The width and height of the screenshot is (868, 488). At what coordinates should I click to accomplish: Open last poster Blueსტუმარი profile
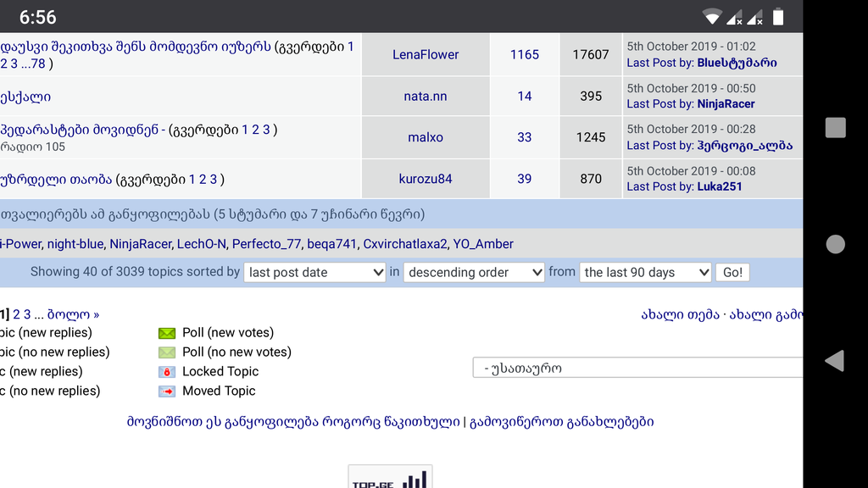tap(737, 63)
